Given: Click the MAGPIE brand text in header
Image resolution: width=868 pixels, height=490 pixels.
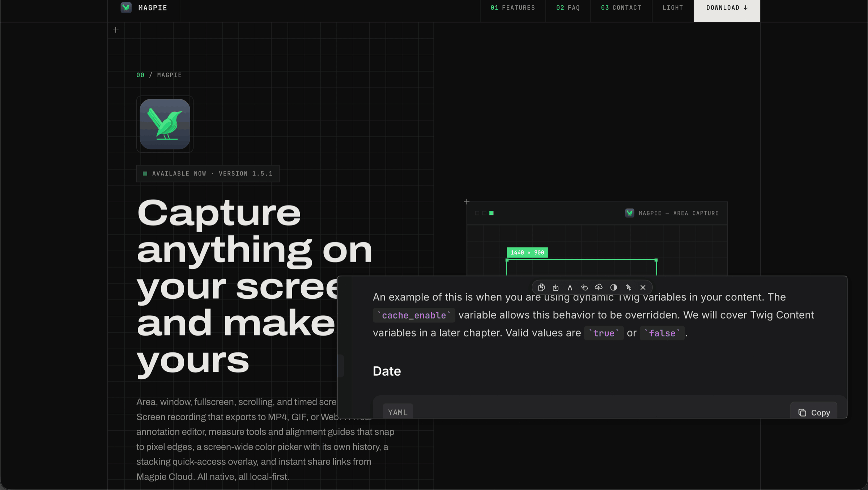Looking at the screenshot, I should pos(153,8).
